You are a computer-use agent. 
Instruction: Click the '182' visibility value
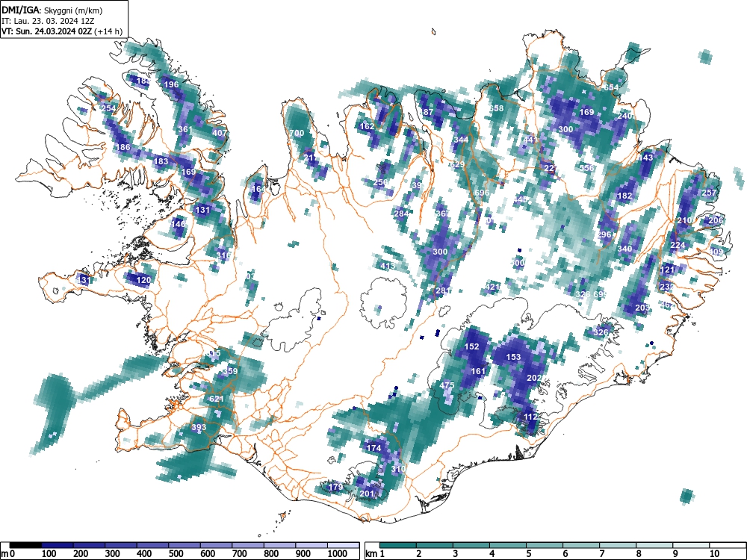(x=624, y=196)
